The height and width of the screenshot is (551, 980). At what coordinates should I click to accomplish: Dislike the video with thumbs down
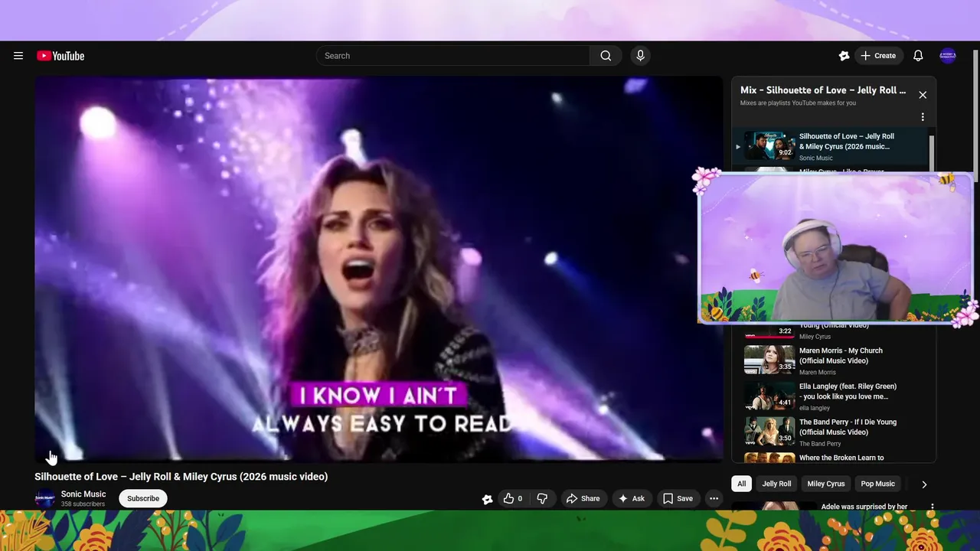click(x=542, y=498)
